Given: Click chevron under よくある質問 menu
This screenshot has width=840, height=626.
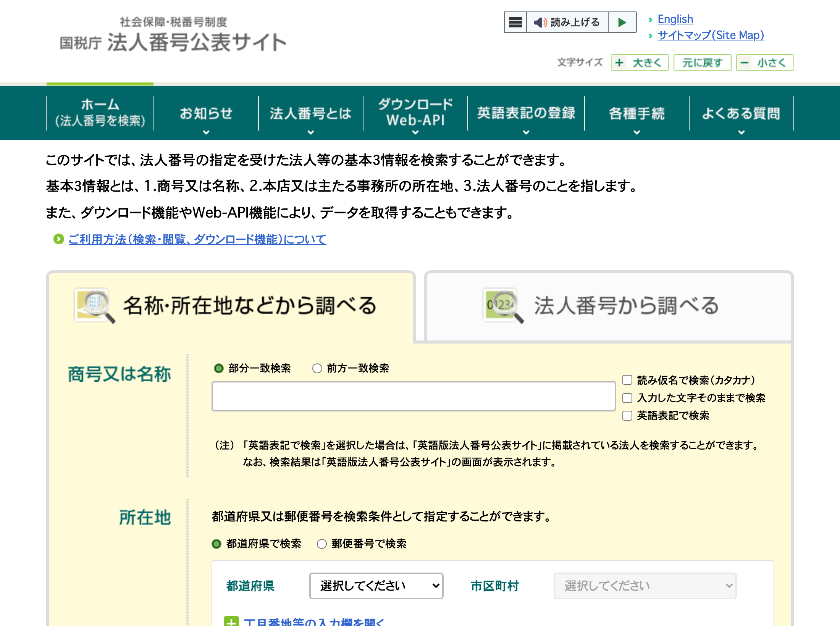Looking at the screenshot, I should click(741, 132).
